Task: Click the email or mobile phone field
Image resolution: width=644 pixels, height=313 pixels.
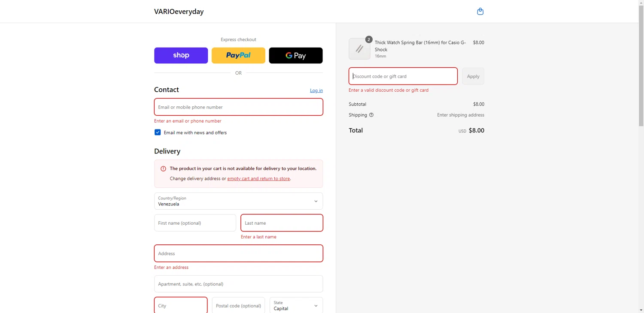Action: click(238, 107)
